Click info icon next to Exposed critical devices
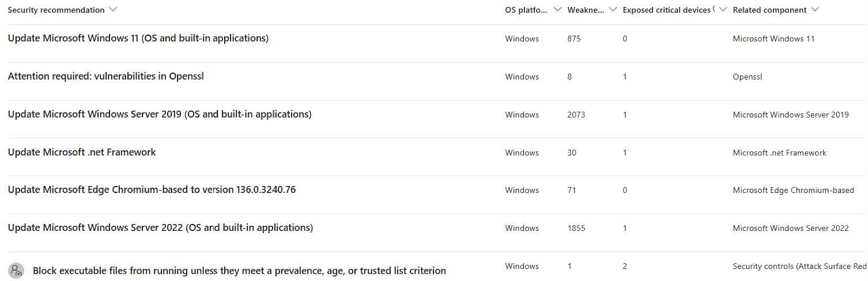Screen dimensions: 868x281 714,9
